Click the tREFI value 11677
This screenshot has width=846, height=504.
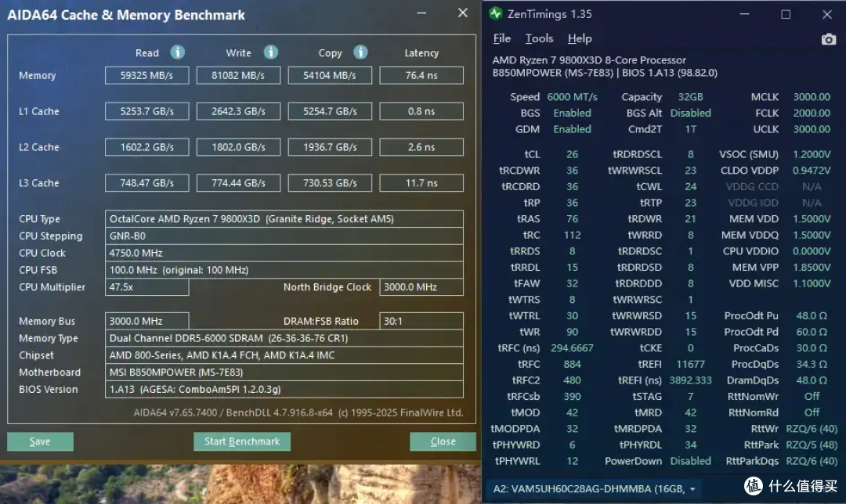click(691, 365)
